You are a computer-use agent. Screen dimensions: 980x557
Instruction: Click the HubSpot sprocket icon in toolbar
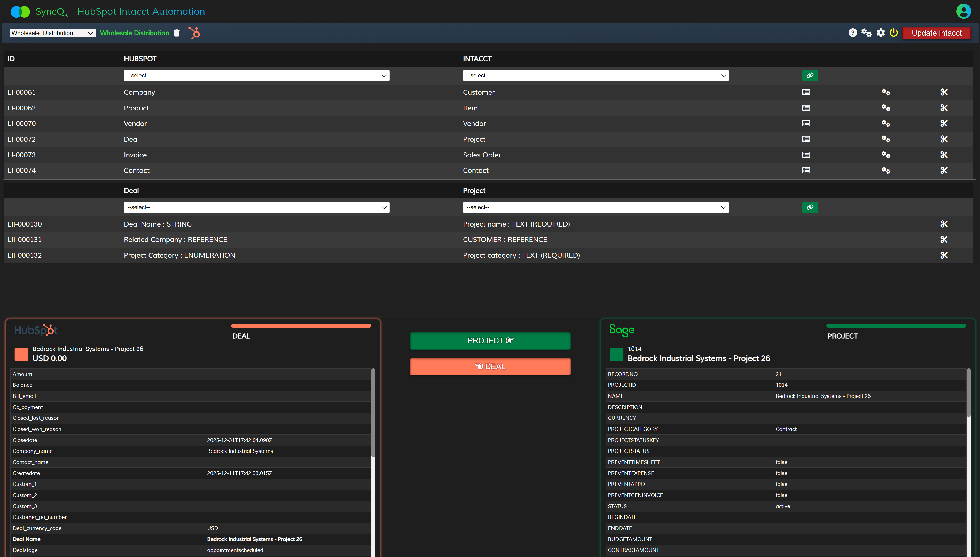[194, 33]
